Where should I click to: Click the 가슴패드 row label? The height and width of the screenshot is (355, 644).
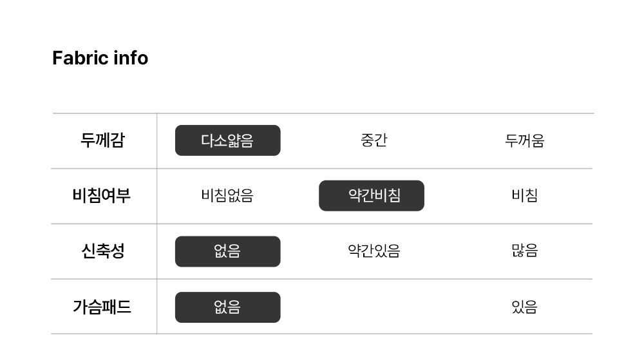102,307
